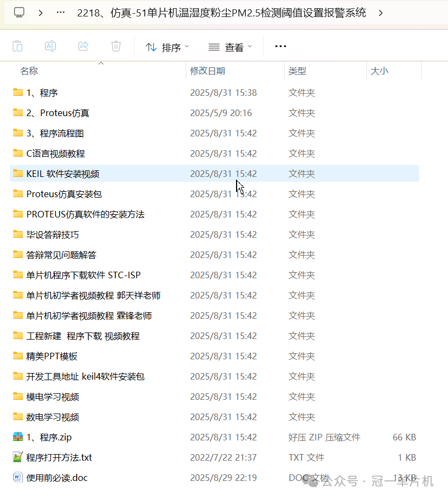The height and width of the screenshot is (499, 448).
Task: Open the 排序 sort dropdown
Action: [167, 48]
